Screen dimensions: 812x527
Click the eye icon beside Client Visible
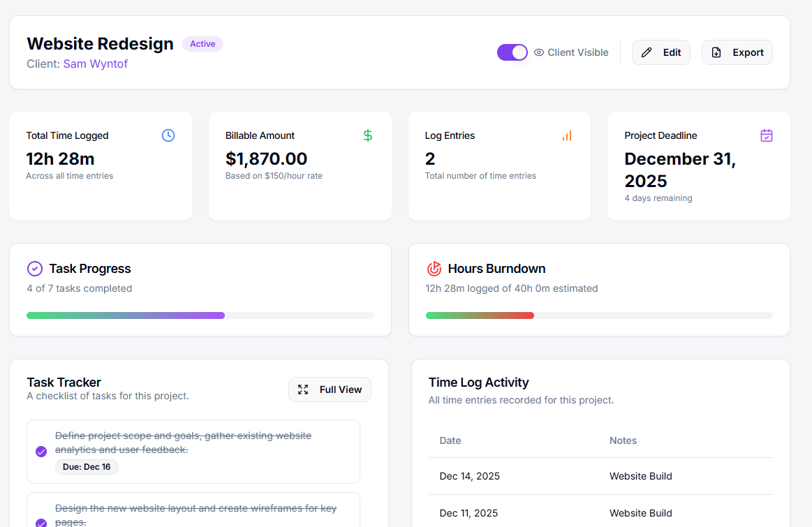click(538, 52)
